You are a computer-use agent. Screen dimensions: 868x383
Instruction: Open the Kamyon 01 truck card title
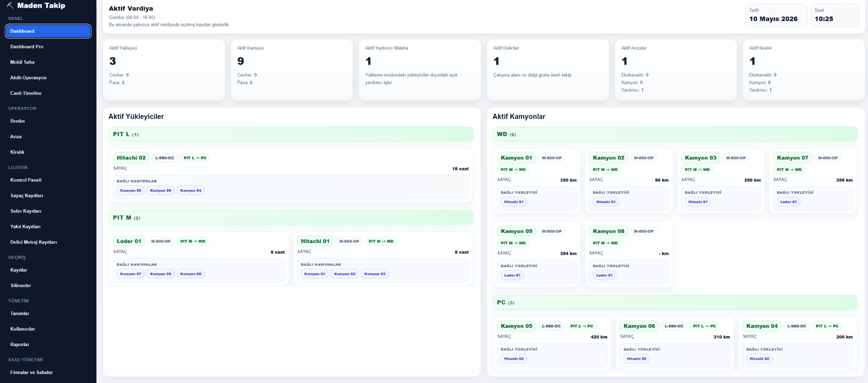tap(516, 158)
